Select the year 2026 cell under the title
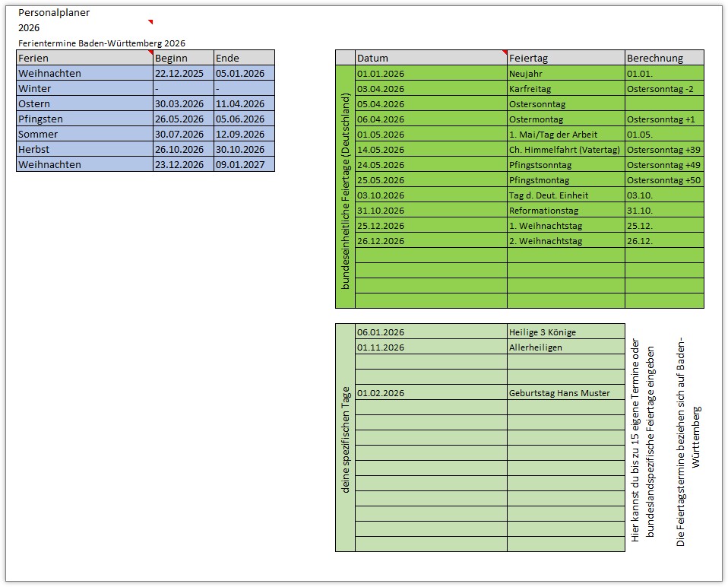This screenshot has width=728, height=587. [30, 28]
